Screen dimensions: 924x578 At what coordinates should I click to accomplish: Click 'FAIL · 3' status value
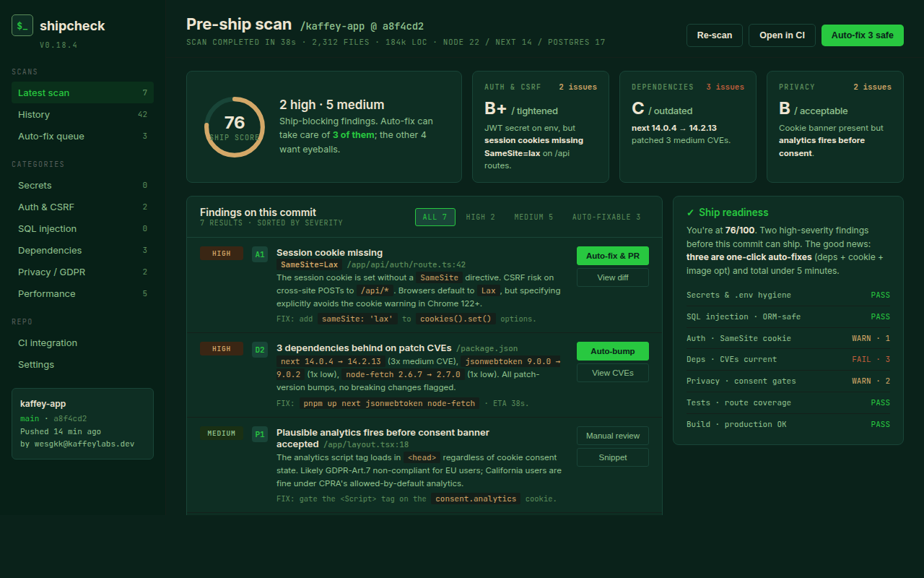tap(871, 360)
